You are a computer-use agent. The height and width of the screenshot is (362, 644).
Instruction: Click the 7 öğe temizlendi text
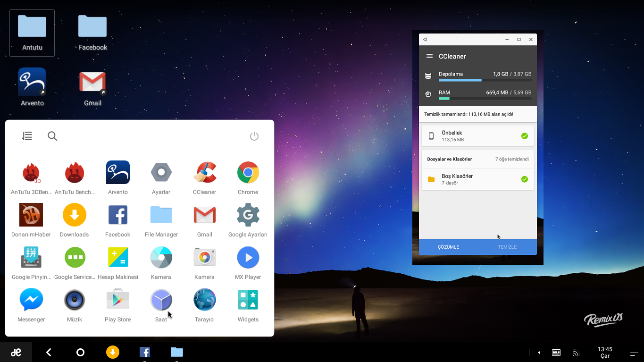[x=512, y=159]
